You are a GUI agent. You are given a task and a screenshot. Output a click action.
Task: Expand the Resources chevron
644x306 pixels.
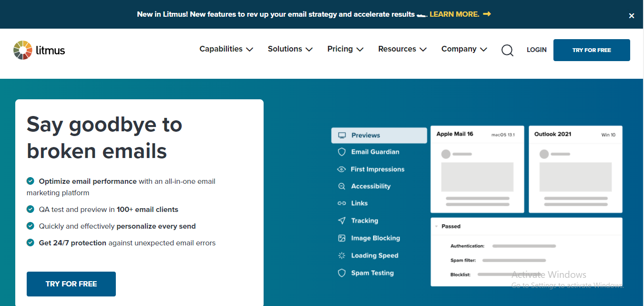tap(423, 50)
